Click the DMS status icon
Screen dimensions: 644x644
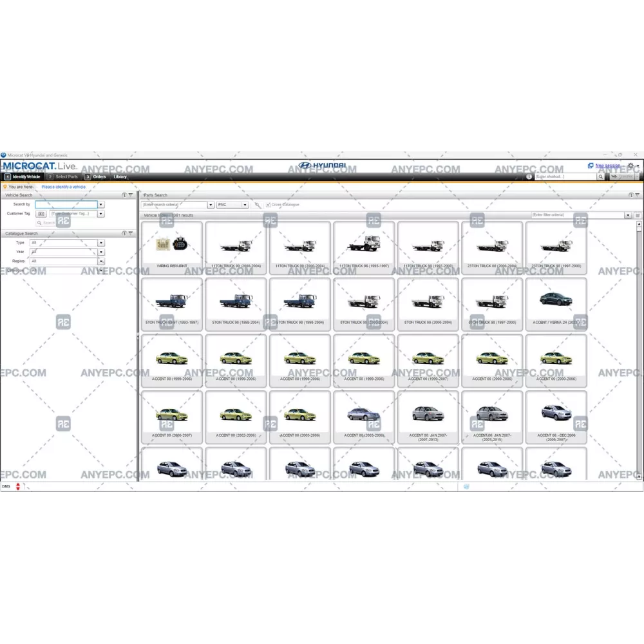pos(18,486)
